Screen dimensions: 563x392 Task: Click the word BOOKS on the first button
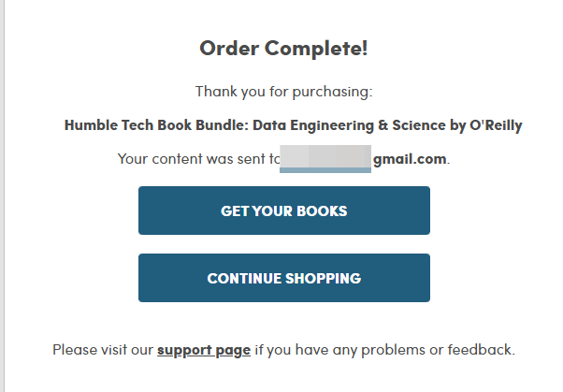click(x=321, y=211)
